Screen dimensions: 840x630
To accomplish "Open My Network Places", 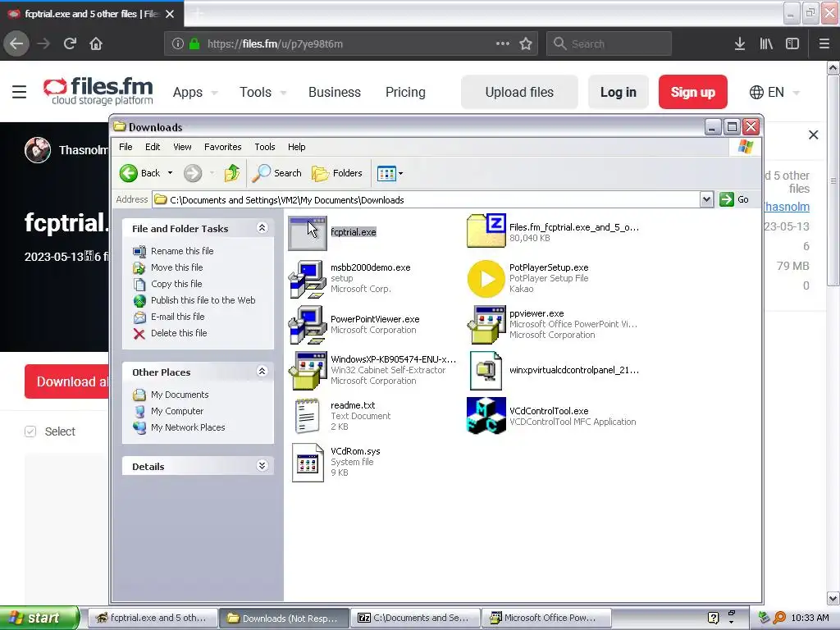I will (188, 427).
